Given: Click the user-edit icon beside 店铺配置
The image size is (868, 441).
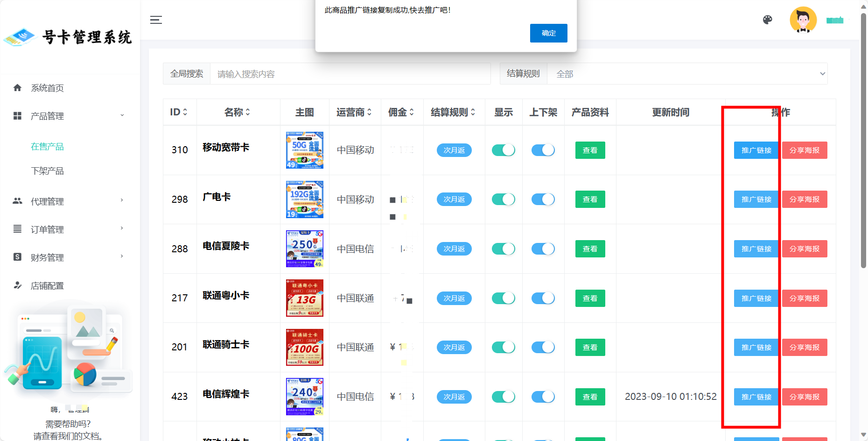Looking at the screenshot, I should (17, 285).
